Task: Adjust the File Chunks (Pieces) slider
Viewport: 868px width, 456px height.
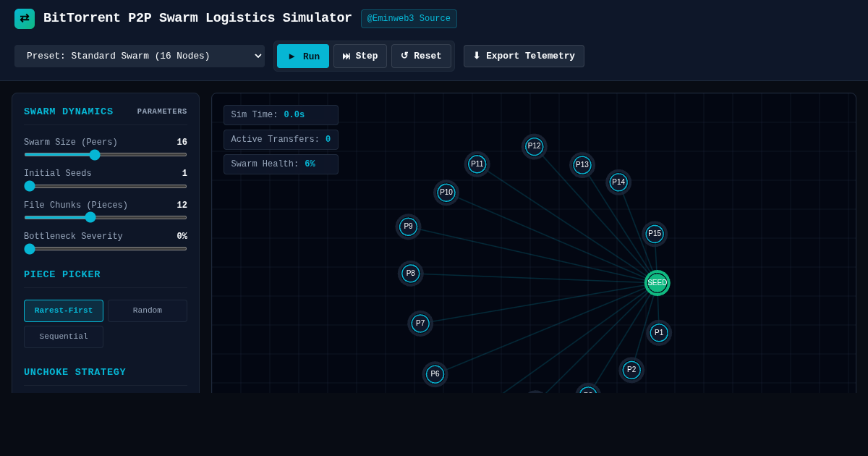Action: [x=106, y=217]
